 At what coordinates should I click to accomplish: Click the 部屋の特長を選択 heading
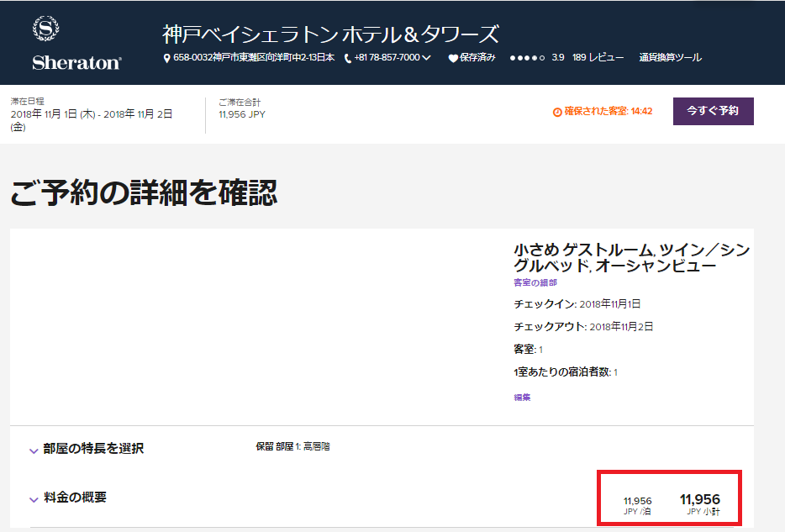[93, 449]
